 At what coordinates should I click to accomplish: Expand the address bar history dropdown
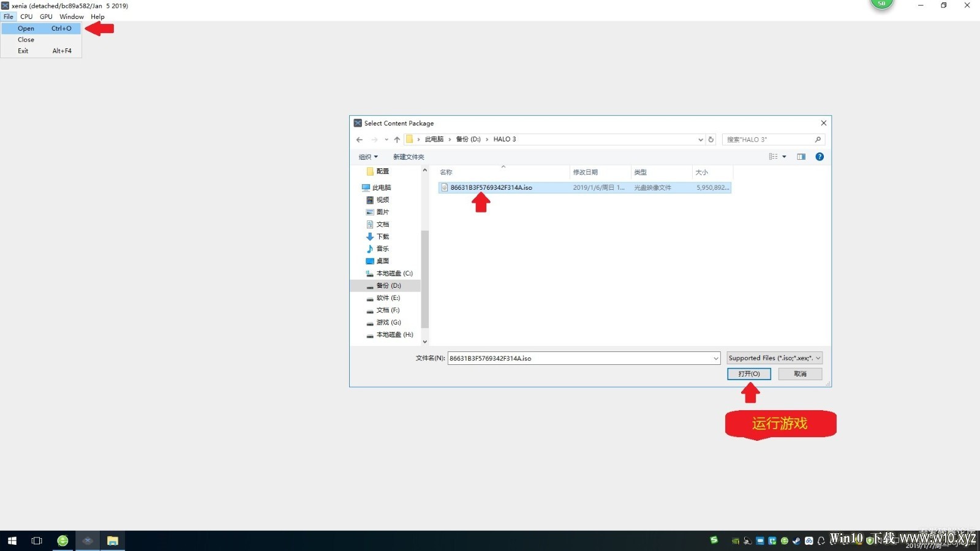(x=701, y=140)
